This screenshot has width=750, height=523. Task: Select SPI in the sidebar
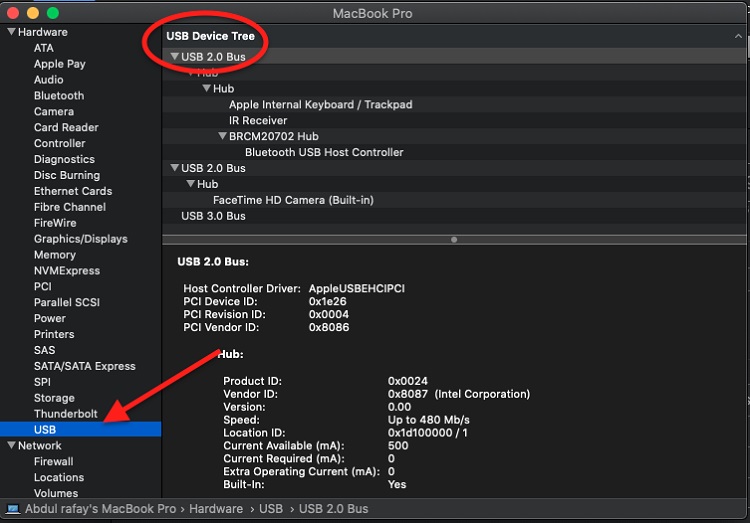coord(42,382)
